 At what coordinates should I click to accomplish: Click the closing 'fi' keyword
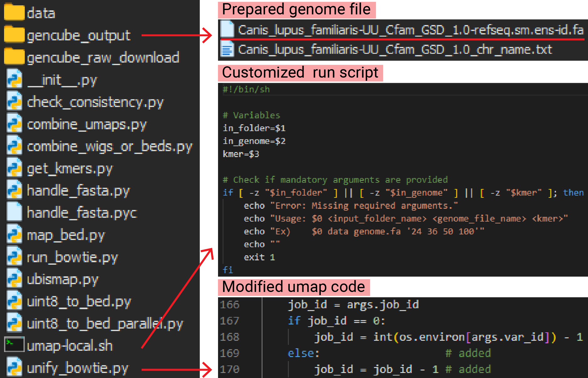pyautogui.click(x=228, y=270)
